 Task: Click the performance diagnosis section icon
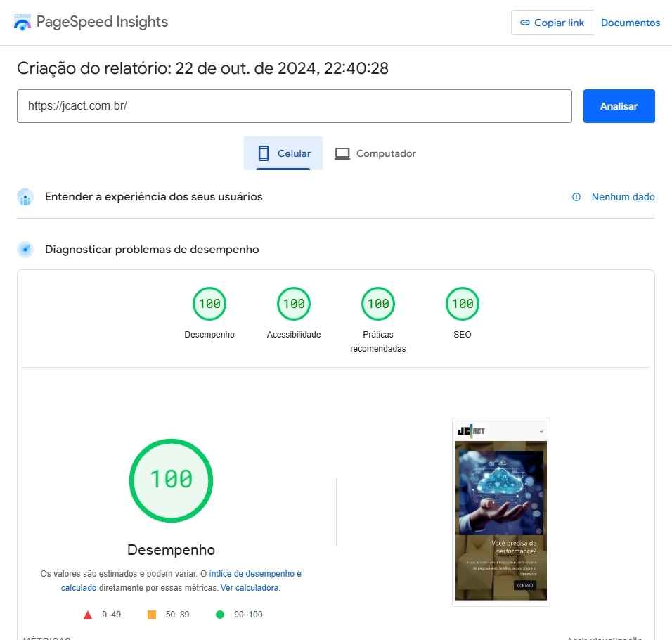25,250
